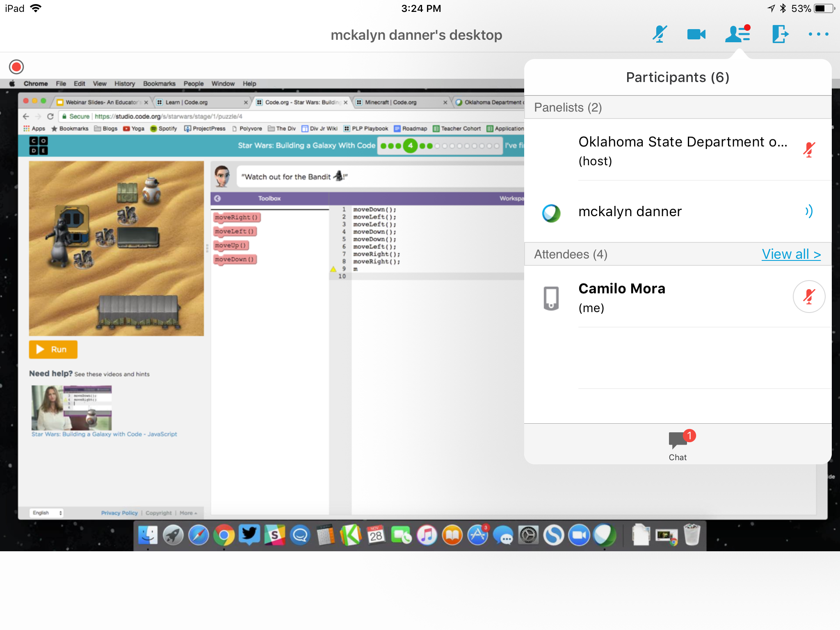Toggle the host's muted microphone icon
Screen dimensions: 840x630
808,150
